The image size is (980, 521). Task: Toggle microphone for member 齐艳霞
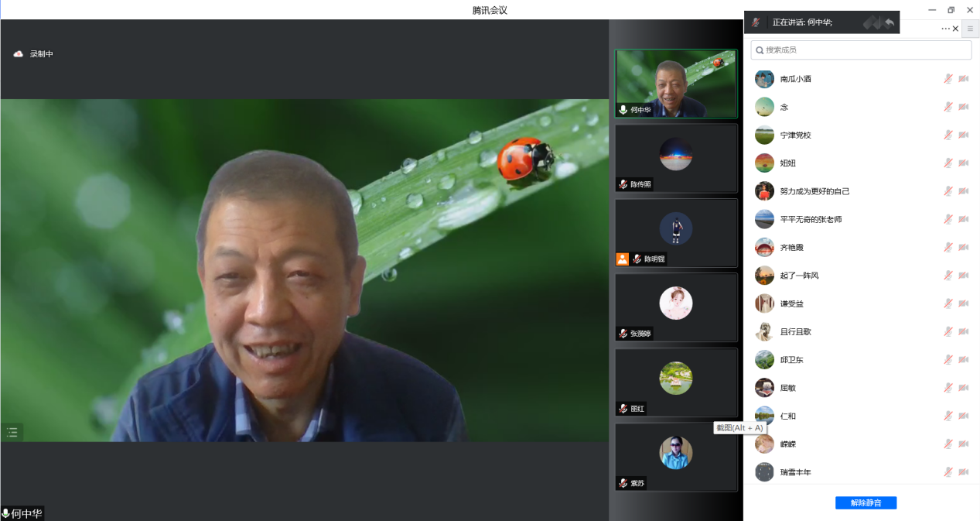click(x=948, y=247)
